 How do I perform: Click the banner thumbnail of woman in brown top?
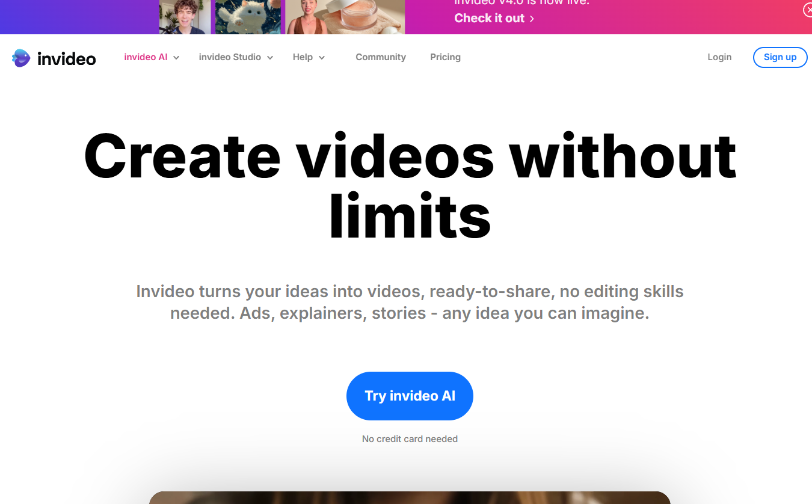tap(306, 17)
